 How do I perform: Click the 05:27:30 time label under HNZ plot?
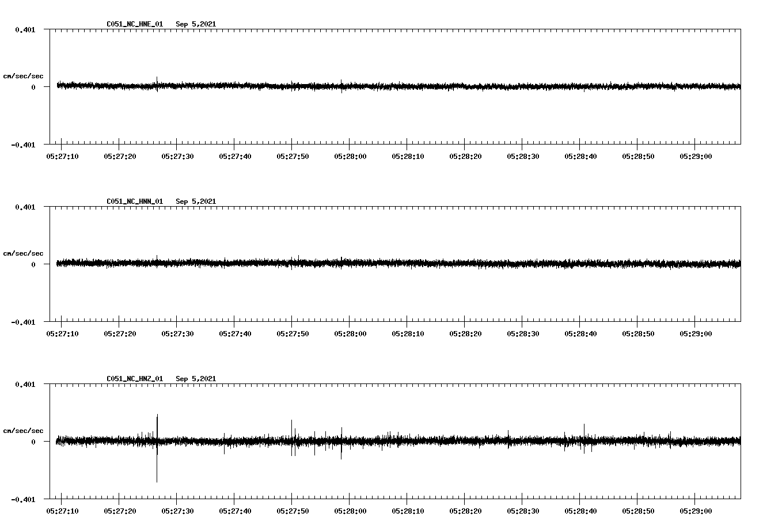pos(177,511)
